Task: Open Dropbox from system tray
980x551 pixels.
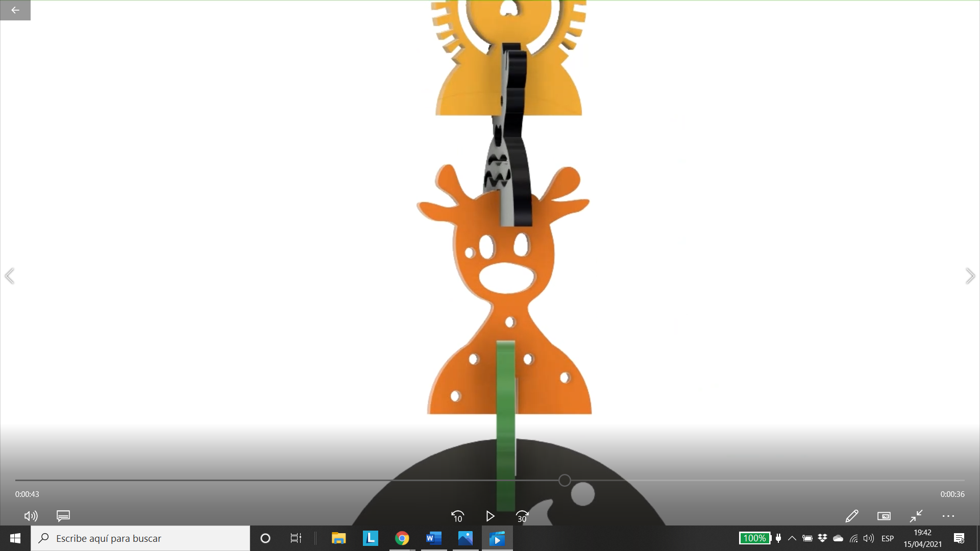Action: point(822,538)
